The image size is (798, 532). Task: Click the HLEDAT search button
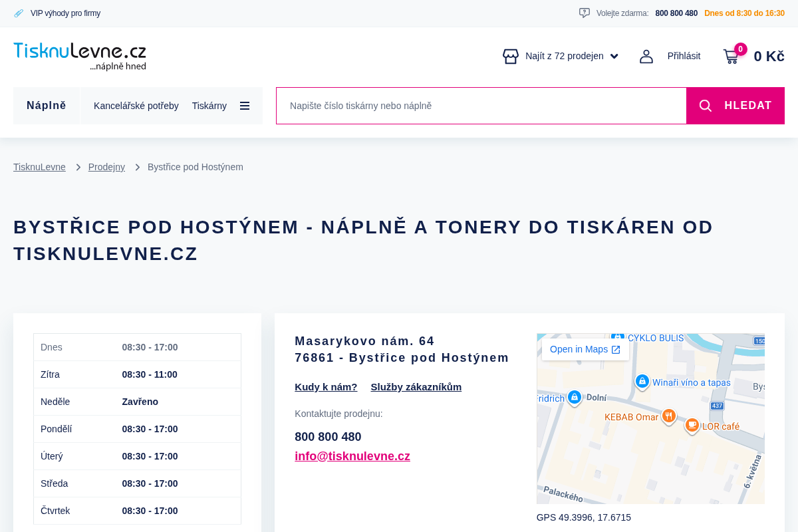pos(735,106)
